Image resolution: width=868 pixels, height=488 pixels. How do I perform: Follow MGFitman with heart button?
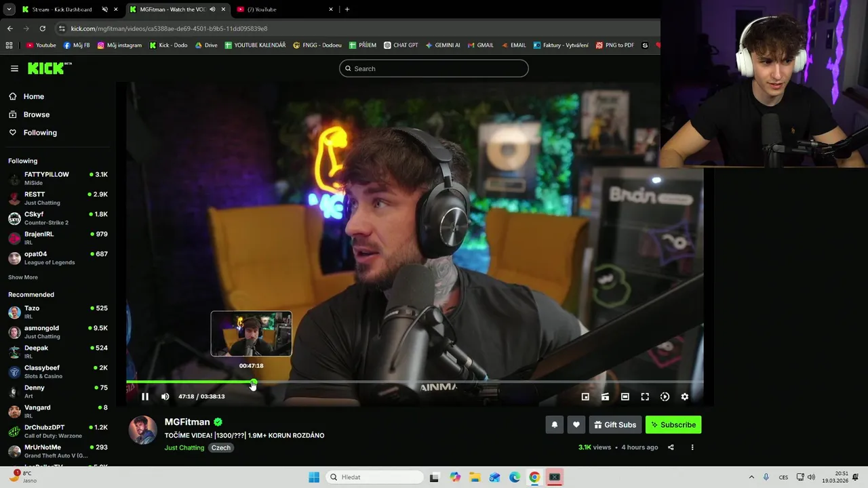tap(576, 425)
